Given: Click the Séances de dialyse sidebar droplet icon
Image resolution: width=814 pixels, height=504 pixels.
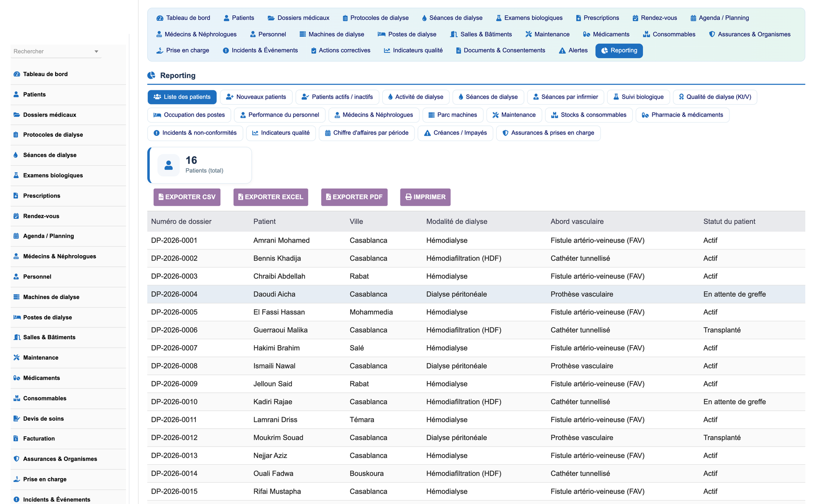Looking at the screenshot, I should [x=16, y=155].
